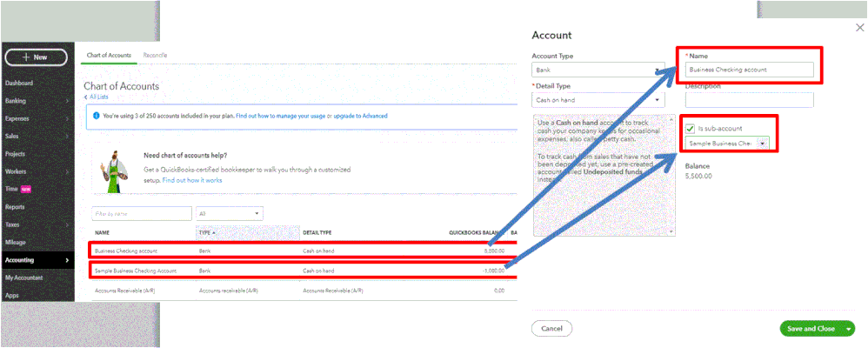Expand Sales submenu chevron
868x348 pixels.
[x=67, y=137]
